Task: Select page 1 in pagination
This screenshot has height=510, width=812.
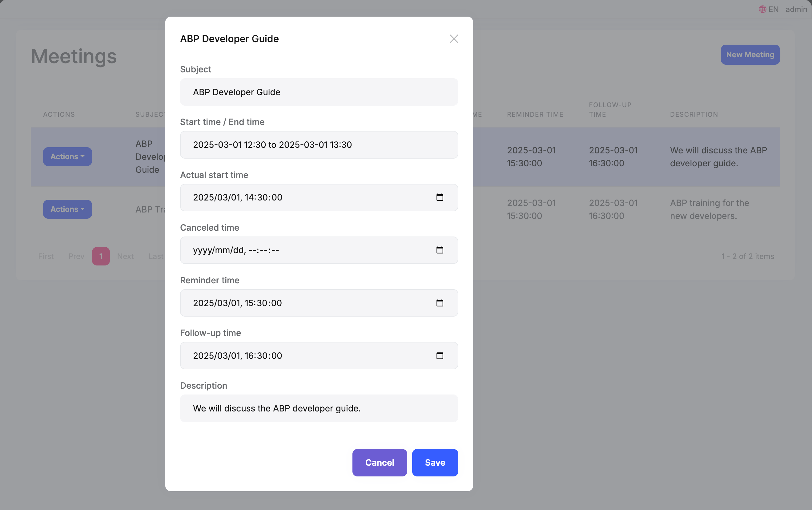Action: (101, 256)
